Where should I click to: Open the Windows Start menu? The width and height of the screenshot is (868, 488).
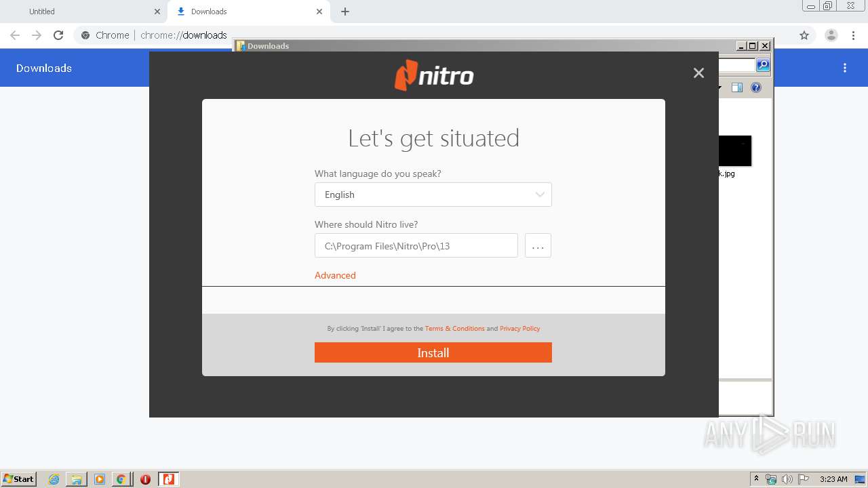(19, 479)
